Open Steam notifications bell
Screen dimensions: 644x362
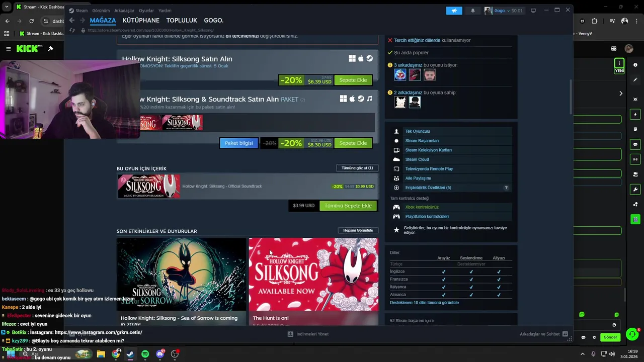(x=472, y=11)
